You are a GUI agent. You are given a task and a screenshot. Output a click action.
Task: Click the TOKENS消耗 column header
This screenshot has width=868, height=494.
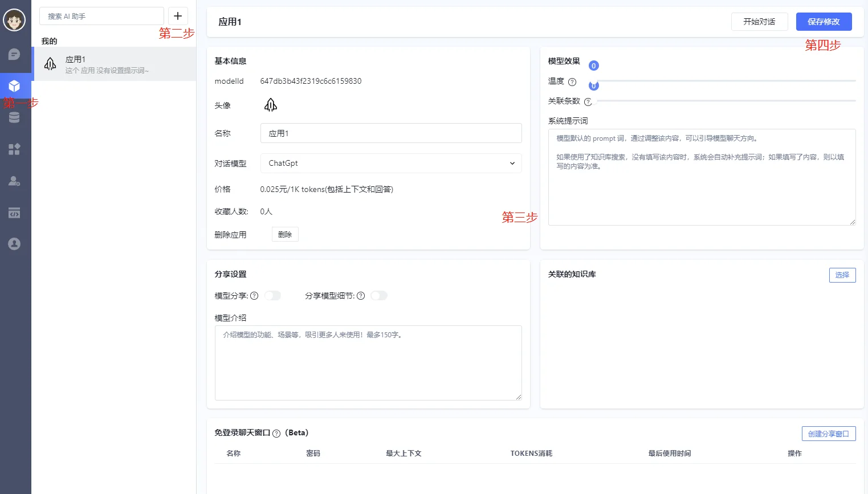tap(531, 454)
